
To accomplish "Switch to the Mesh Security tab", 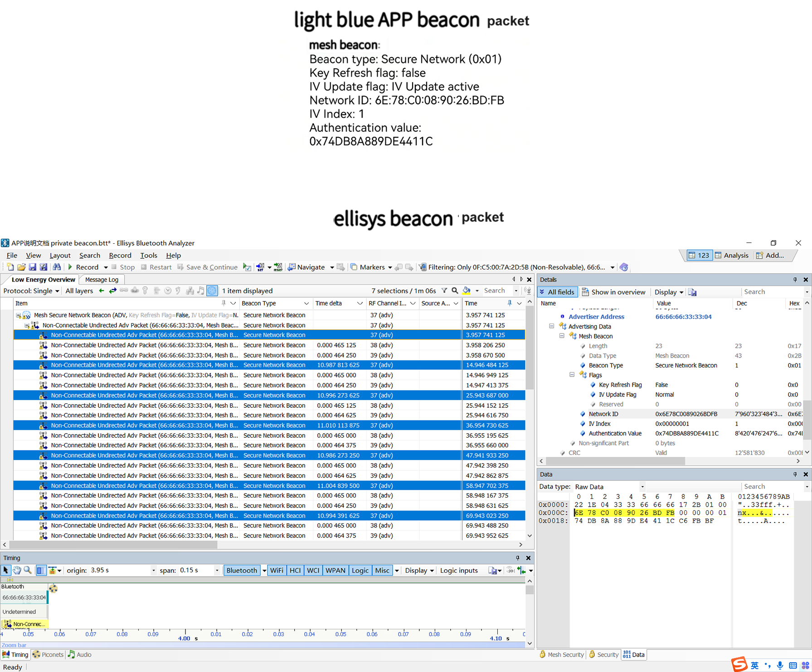I will point(561,655).
